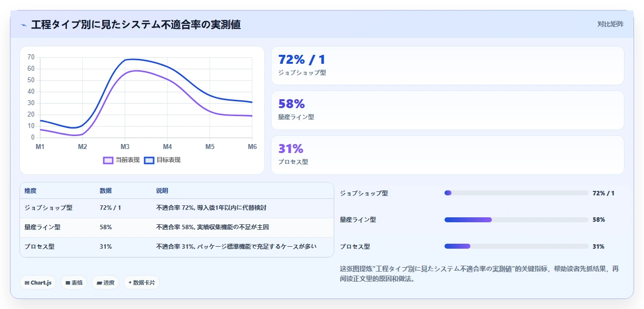Select the large 58% card value
The width and height of the screenshot is (644, 309).
pos(291,104)
